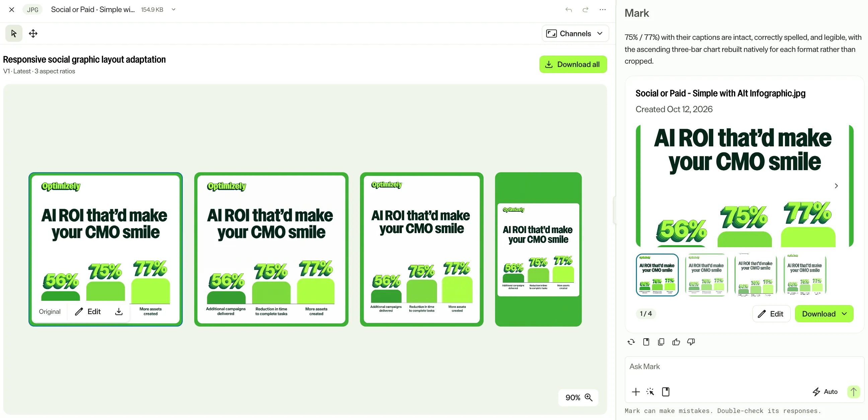Save response with the bookmark icon below card
This screenshot has height=420, width=868.
(x=646, y=342)
